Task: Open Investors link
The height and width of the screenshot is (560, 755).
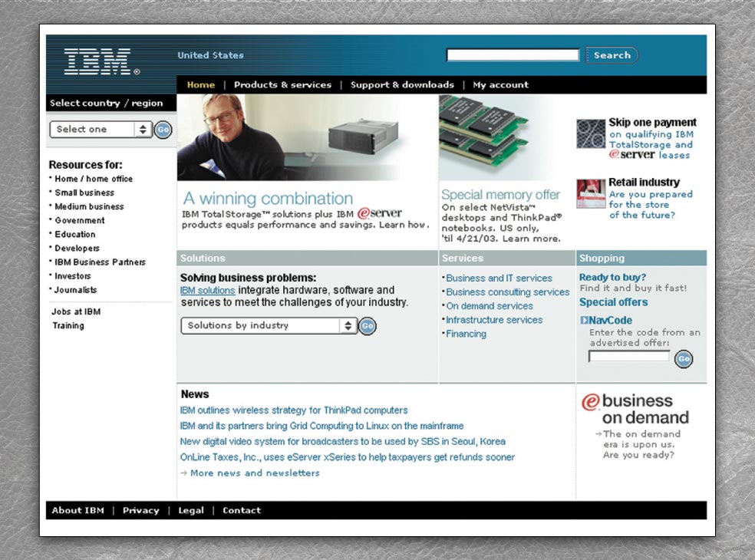Action: tap(73, 276)
